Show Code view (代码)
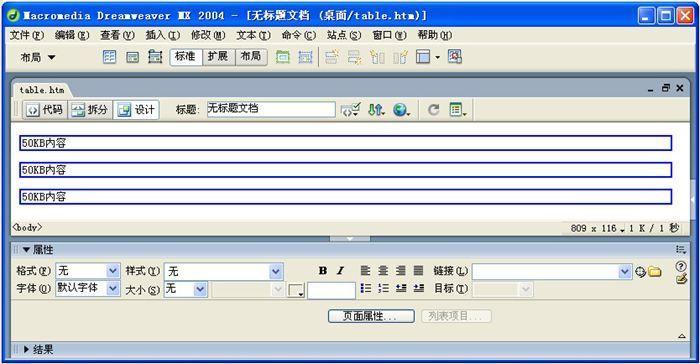The height and width of the screenshot is (364, 700). coord(44,109)
